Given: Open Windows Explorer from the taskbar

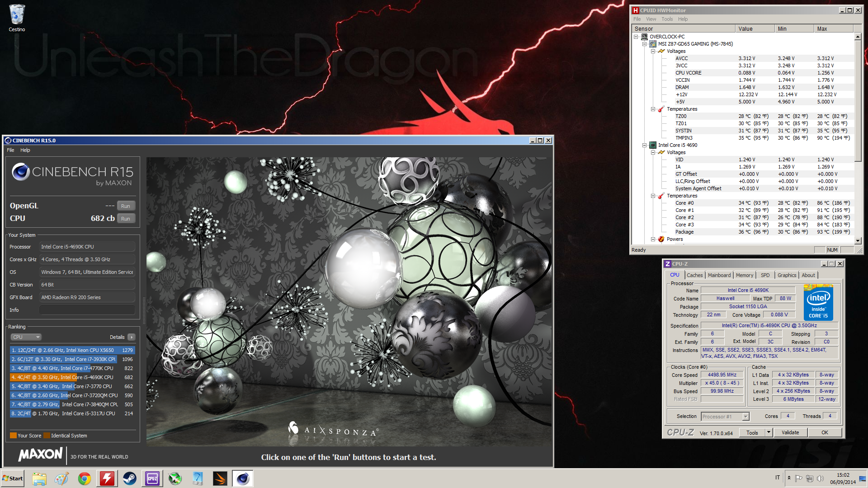Looking at the screenshot, I should 39,479.
